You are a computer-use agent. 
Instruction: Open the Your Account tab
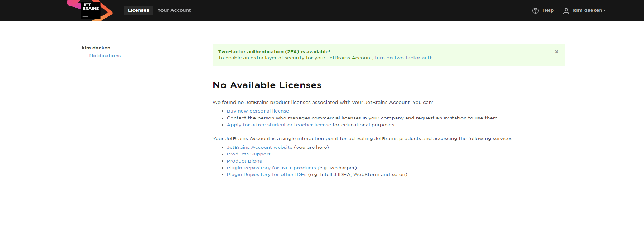pos(174,10)
